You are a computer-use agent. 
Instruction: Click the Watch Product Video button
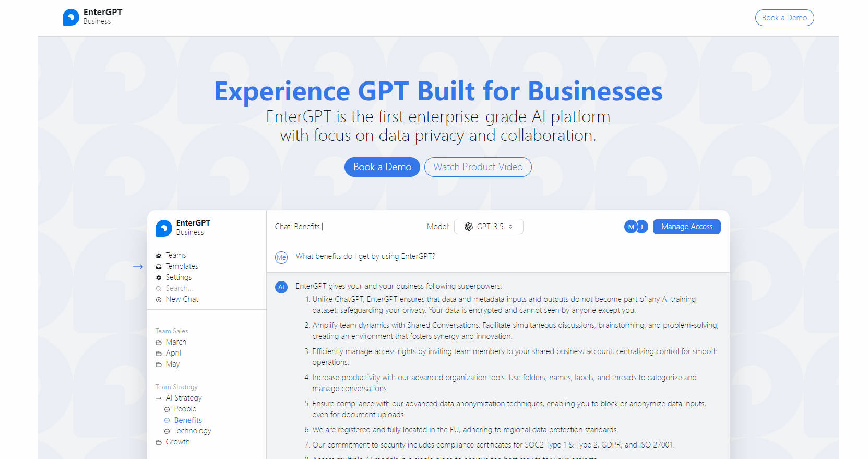(x=478, y=167)
